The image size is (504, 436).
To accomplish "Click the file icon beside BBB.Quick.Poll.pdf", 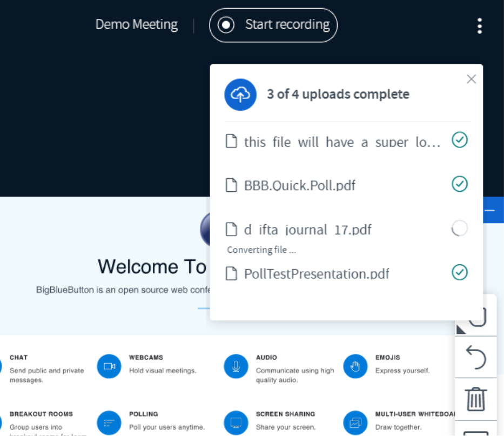I will coord(231,185).
